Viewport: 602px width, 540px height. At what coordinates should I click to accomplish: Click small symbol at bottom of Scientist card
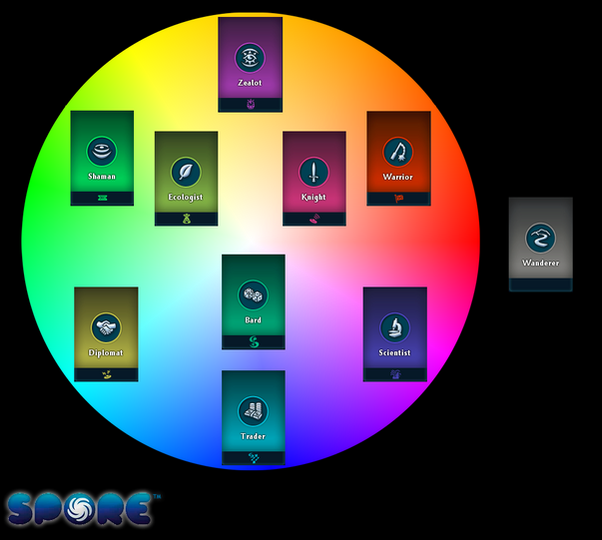[x=395, y=374]
